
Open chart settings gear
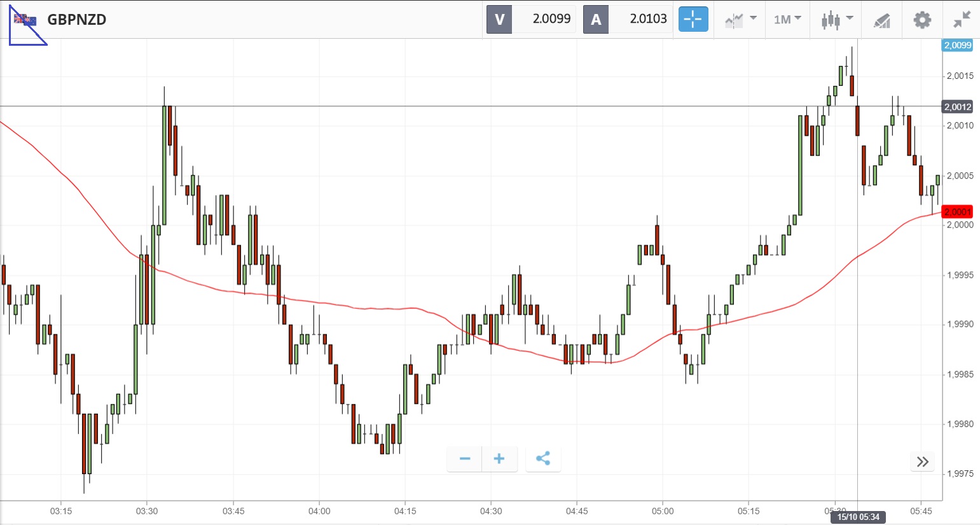pos(921,20)
